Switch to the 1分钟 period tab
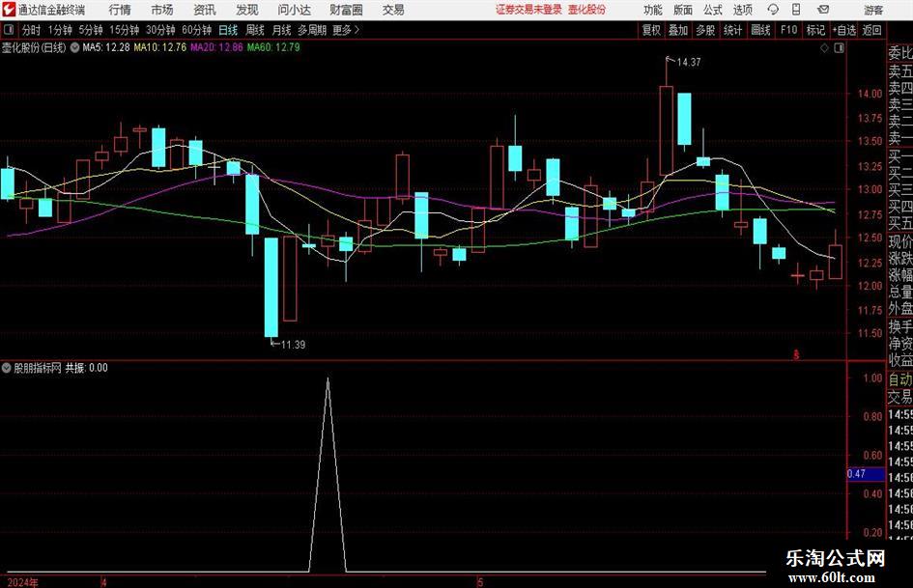The image size is (913, 588). 59,30
